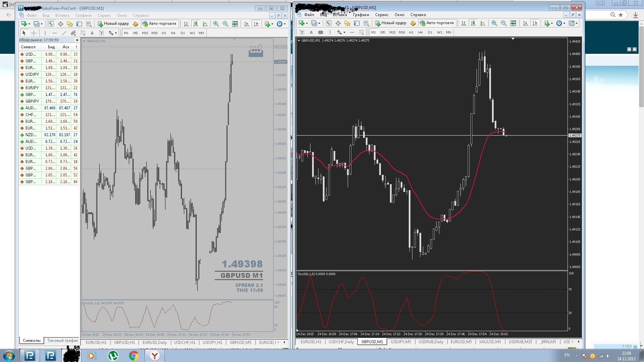Screen dimensions: 644x362
Task: Open 'Файл' menu in left terminal
Action: point(32,15)
